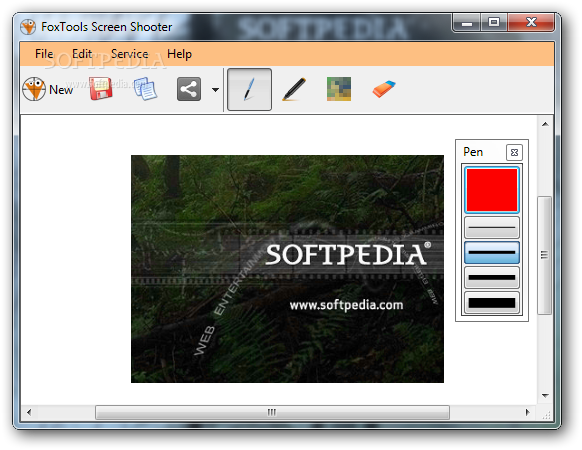Open the Share dropdown arrow
Viewport: 582px width, 450px height.
pyautogui.click(x=215, y=89)
